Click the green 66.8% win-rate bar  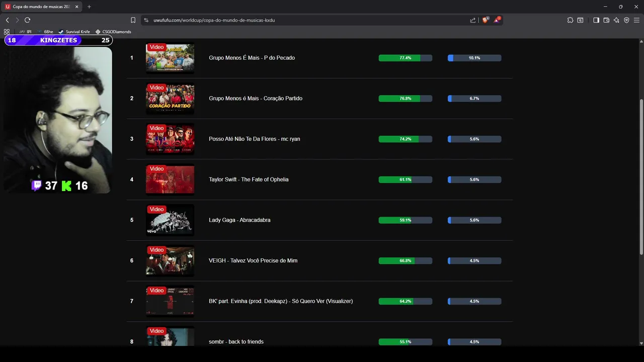click(406, 260)
